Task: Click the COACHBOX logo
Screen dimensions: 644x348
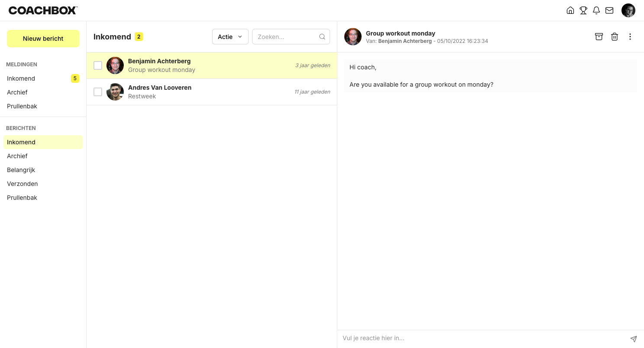Action: (43, 10)
